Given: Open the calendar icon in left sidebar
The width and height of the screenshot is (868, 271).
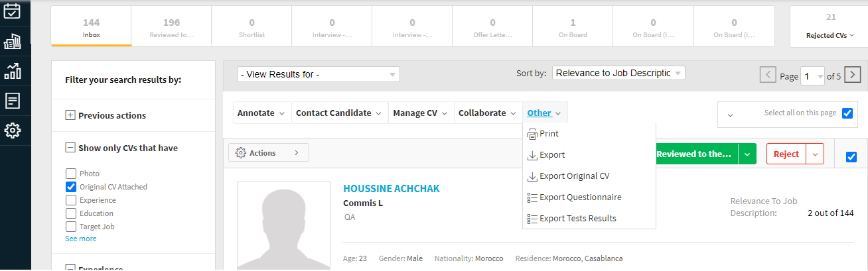Looking at the screenshot, I should (13, 11).
